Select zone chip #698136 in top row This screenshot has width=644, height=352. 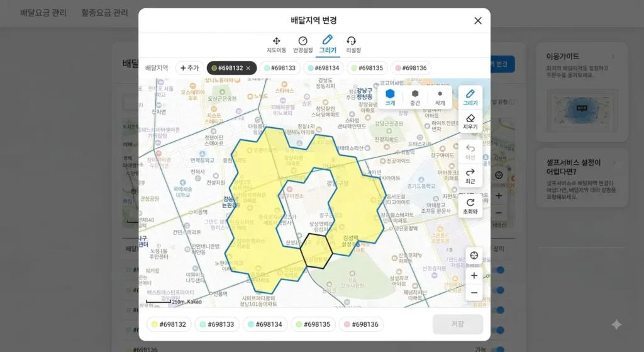pos(411,68)
